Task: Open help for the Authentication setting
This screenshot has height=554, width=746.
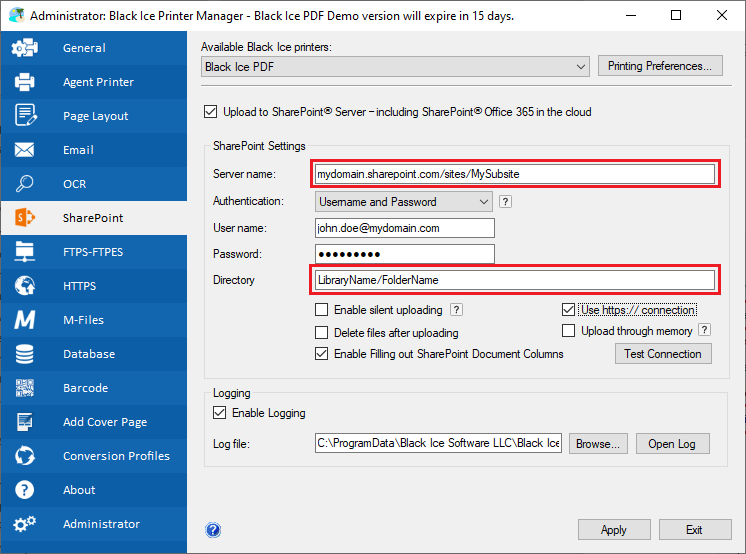Action: [x=506, y=202]
